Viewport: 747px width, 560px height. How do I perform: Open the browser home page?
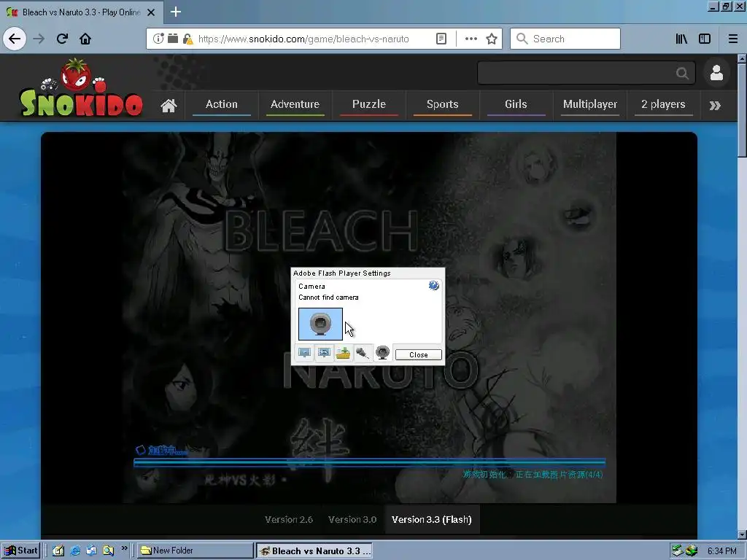[x=85, y=39]
